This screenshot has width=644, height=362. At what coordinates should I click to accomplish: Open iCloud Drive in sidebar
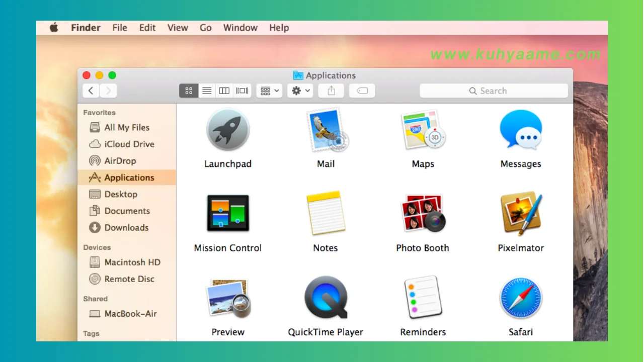(127, 144)
